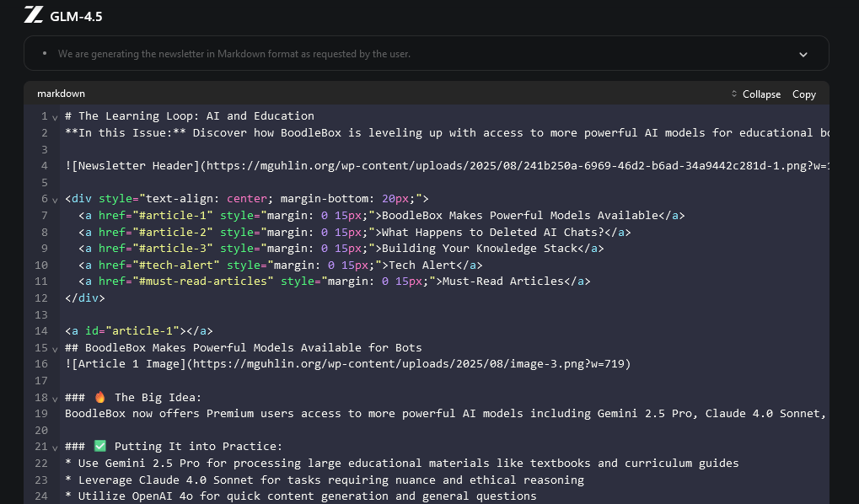Click line number 13 in the gutter
The width and height of the screenshot is (859, 504).
(x=41, y=314)
